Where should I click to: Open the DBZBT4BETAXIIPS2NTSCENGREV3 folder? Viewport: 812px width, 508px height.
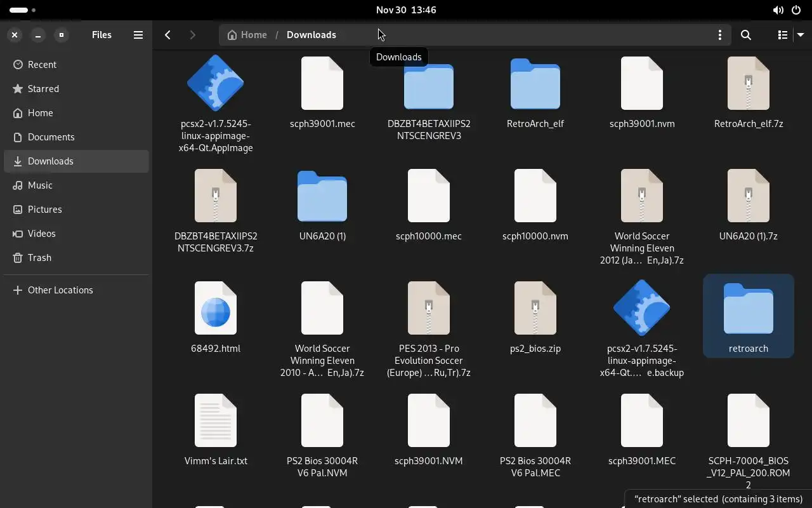click(429, 84)
